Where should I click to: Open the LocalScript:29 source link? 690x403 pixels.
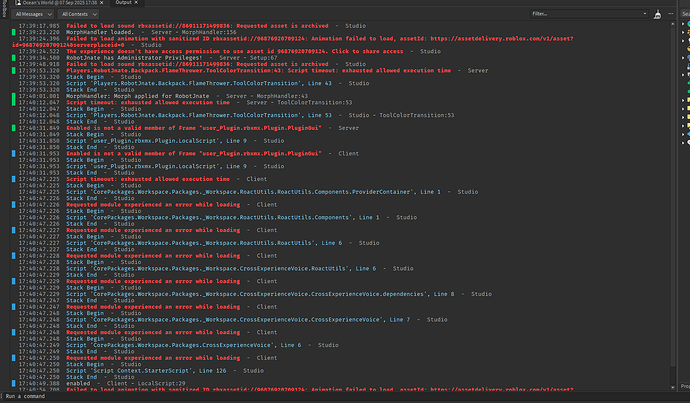click(161, 384)
